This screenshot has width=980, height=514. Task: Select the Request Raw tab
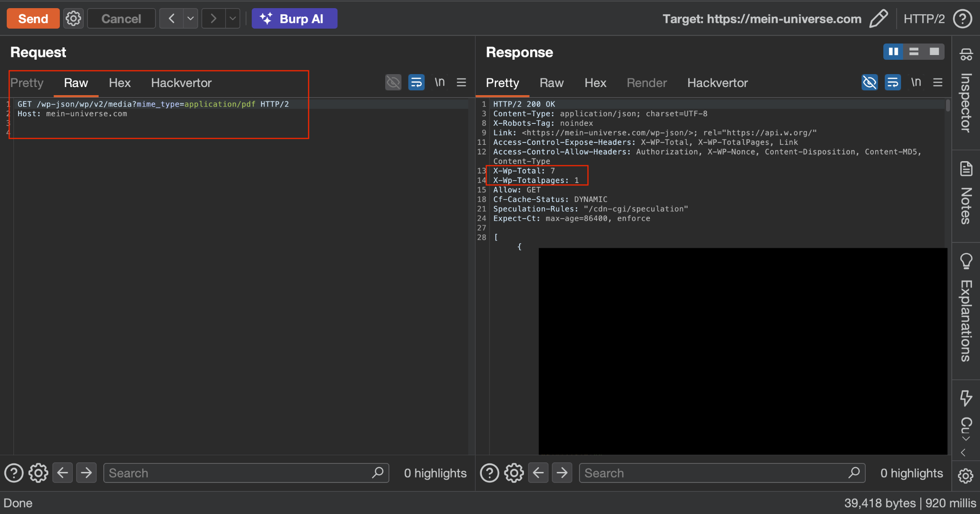point(76,83)
